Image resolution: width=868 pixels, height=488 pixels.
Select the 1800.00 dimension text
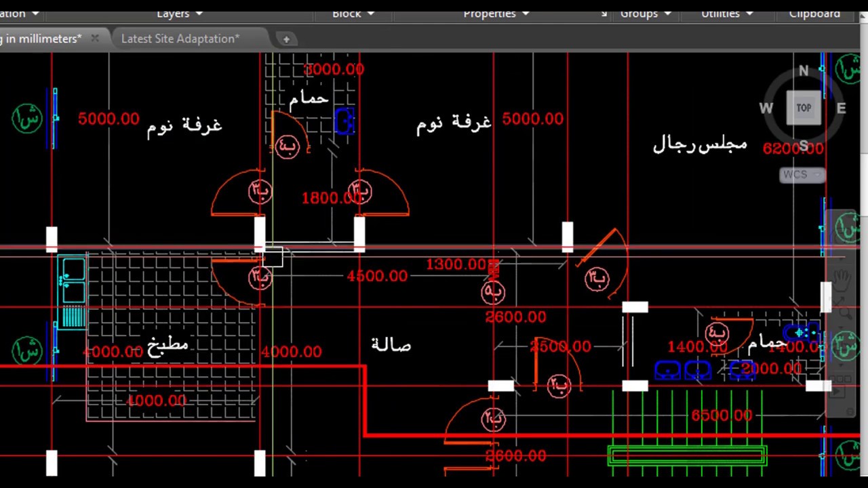(x=332, y=198)
